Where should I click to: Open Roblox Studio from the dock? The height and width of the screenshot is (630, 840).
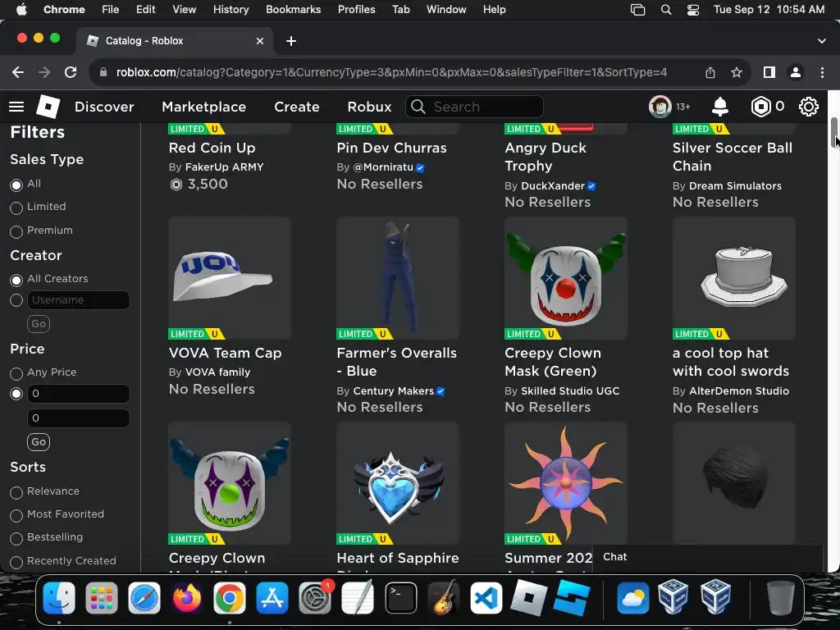[x=572, y=598]
